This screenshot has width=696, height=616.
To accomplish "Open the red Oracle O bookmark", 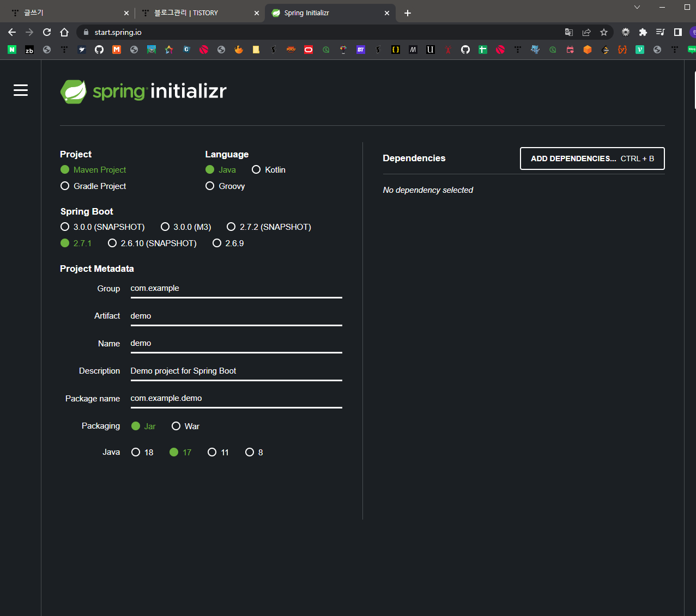I will coord(308,50).
